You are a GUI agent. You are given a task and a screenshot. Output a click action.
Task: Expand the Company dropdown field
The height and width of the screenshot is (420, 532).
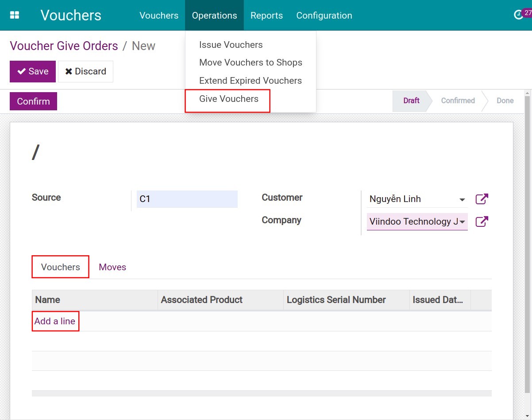[x=416, y=222]
